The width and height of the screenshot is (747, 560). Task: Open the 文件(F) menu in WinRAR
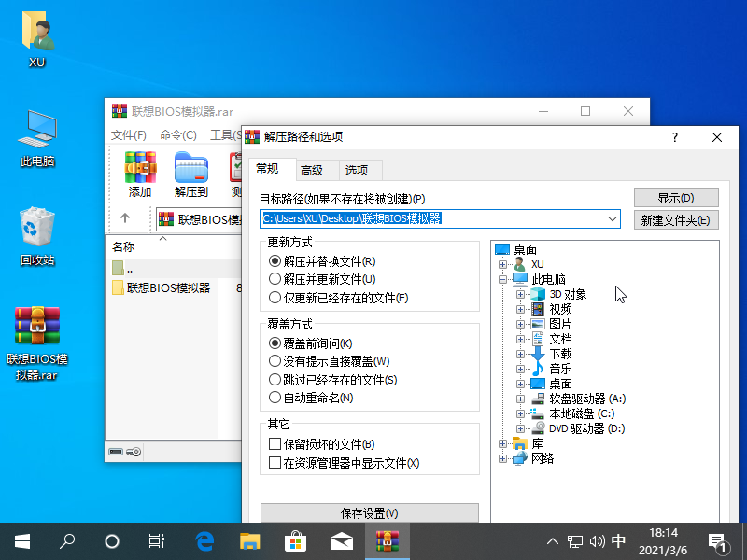129,135
